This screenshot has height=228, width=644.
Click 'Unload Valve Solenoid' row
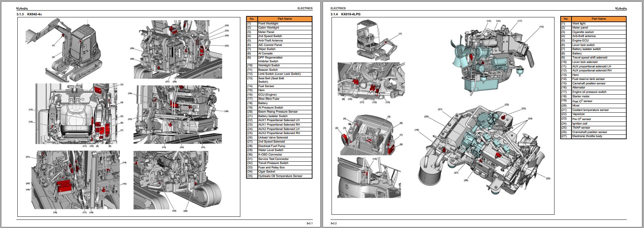tap(279, 137)
